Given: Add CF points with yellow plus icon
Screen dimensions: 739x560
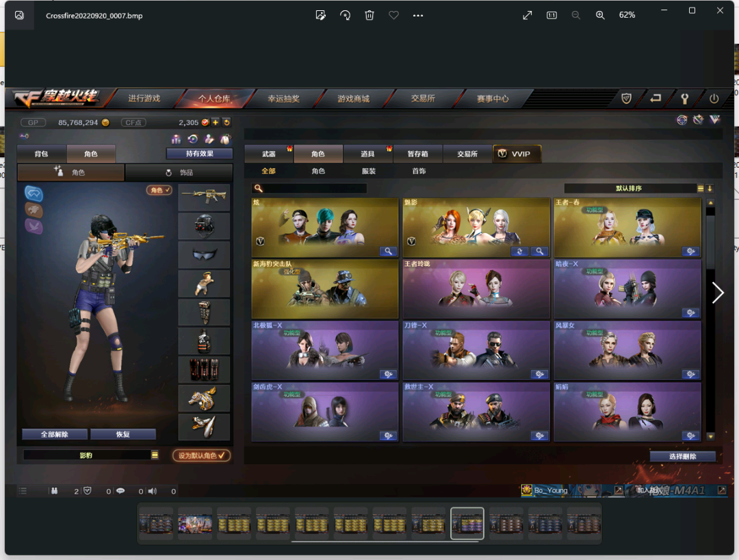Looking at the screenshot, I should pos(216,122).
